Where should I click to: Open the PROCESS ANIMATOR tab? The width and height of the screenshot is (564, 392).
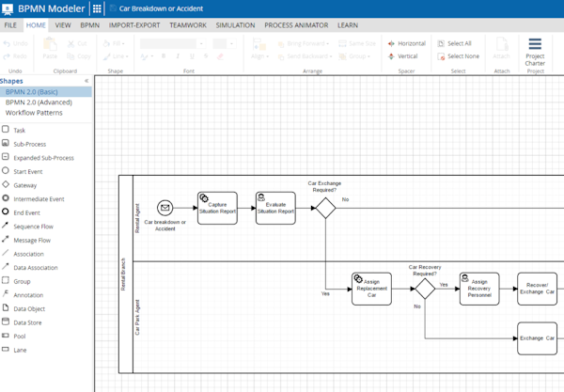point(296,25)
